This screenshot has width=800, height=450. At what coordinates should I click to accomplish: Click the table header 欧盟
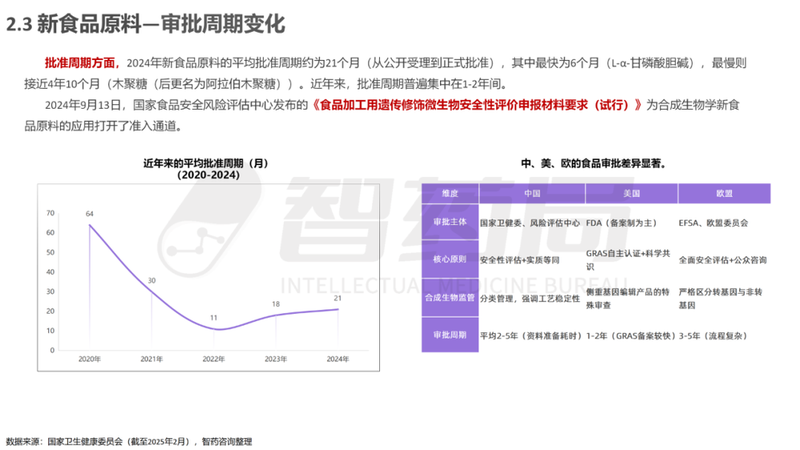pyautogui.click(x=724, y=193)
